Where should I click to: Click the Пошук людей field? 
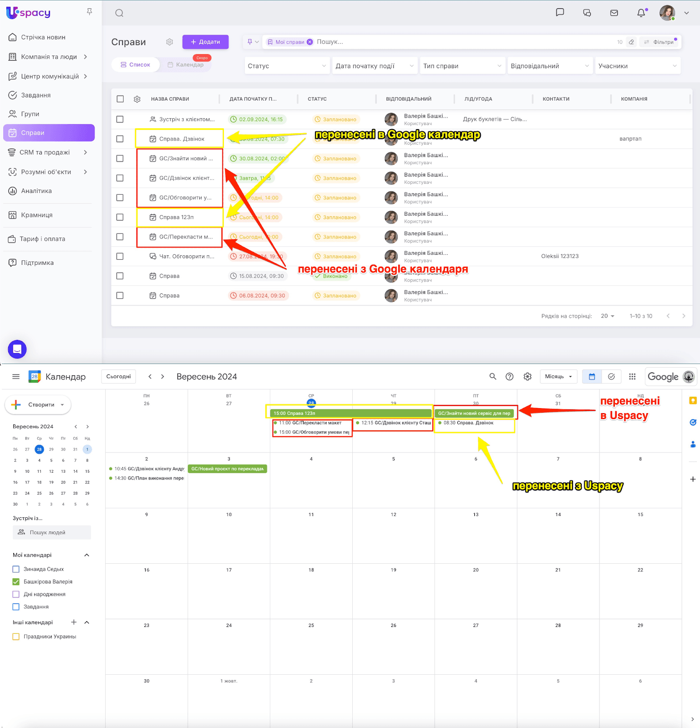coord(52,532)
